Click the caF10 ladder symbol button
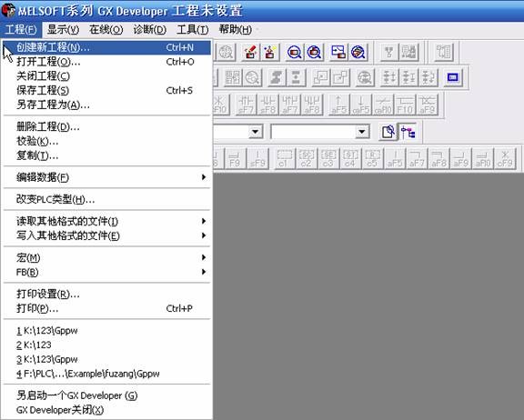 tap(383, 105)
